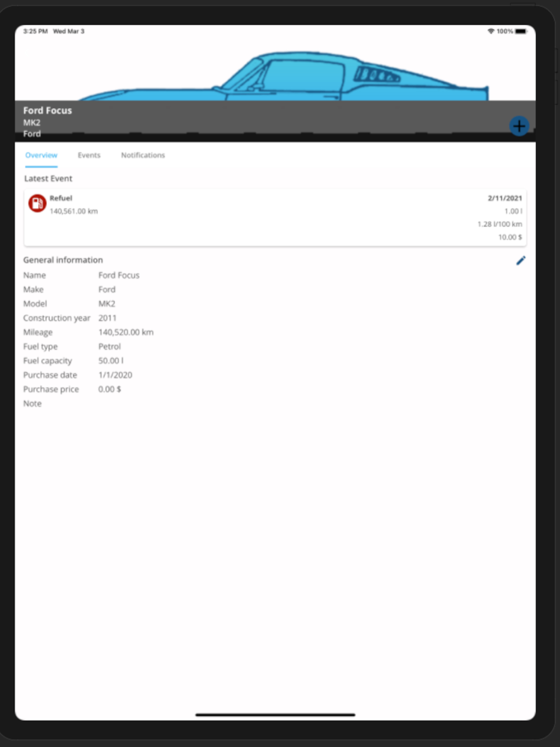The width and height of the screenshot is (560, 747).
Task: Click refuel amount 1.00 l
Action: click(513, 211)
